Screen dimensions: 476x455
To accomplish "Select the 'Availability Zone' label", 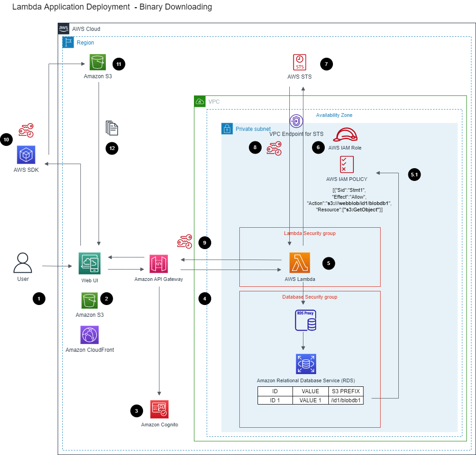I will pos(334,115).
